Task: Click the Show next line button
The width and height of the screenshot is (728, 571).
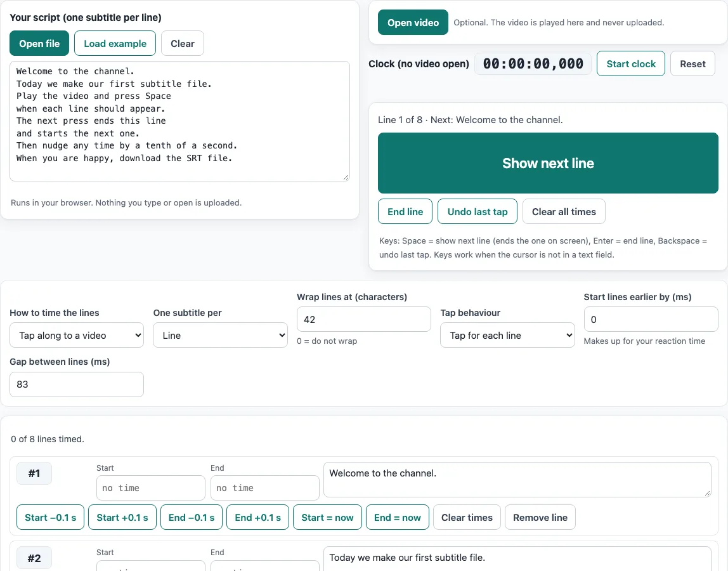Action: pyautogui.click(x=548, y=163)
